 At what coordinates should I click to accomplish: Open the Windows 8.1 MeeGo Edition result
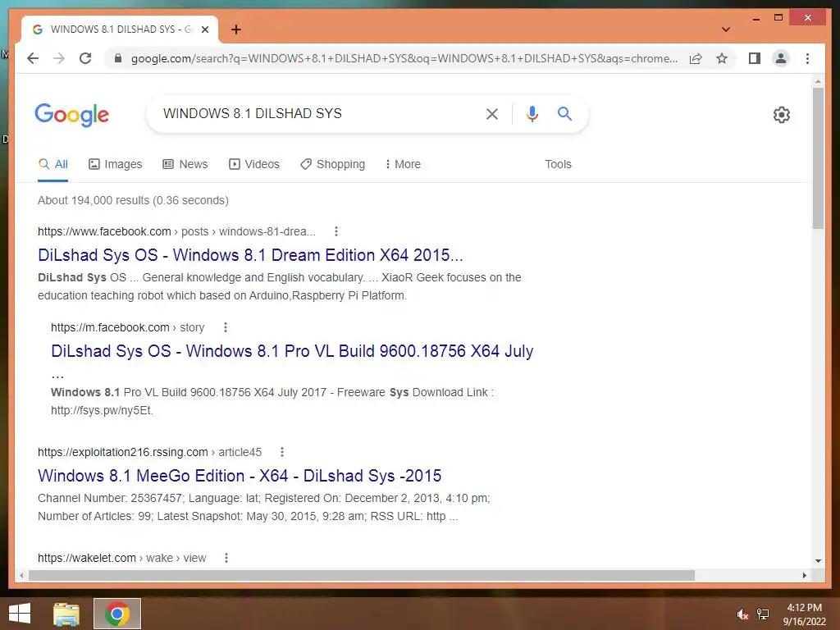240,476
